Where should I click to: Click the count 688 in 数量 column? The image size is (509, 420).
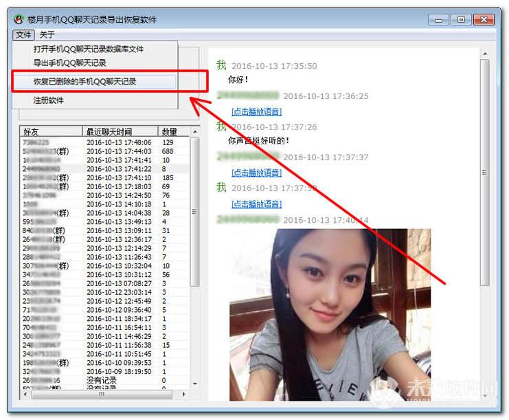pos(168,151)
